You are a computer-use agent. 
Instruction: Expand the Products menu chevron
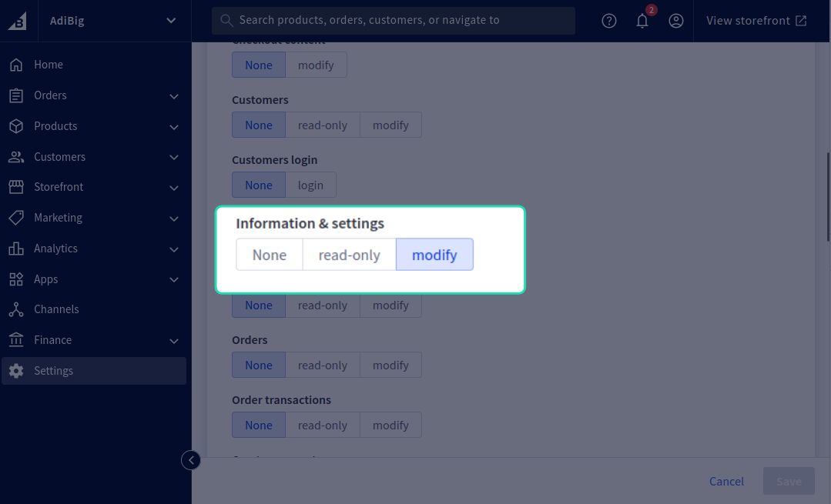[174, 127]
